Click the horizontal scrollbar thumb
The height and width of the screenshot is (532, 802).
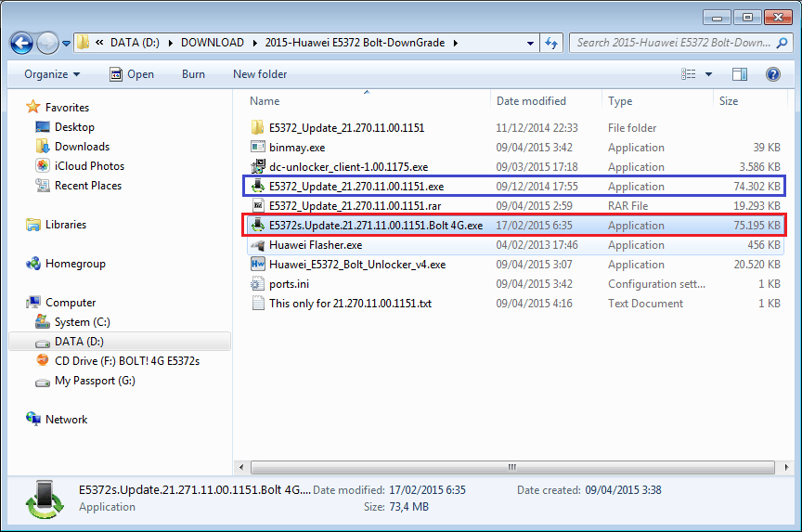coord(512,467)
